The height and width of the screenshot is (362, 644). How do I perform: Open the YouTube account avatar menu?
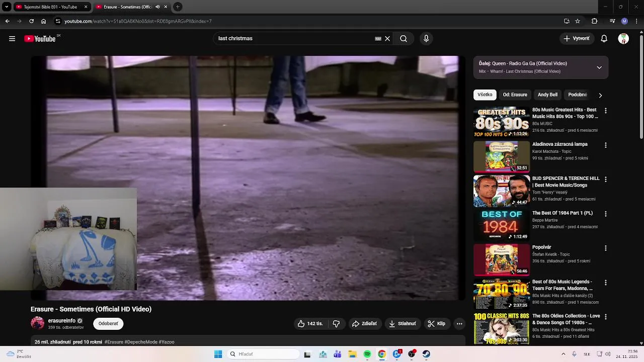click(x=623, y=39)
